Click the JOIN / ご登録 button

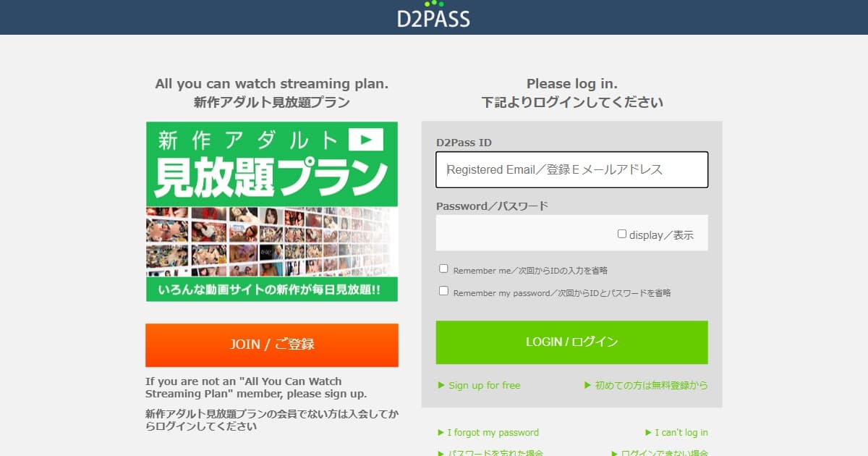click(272, 345)
